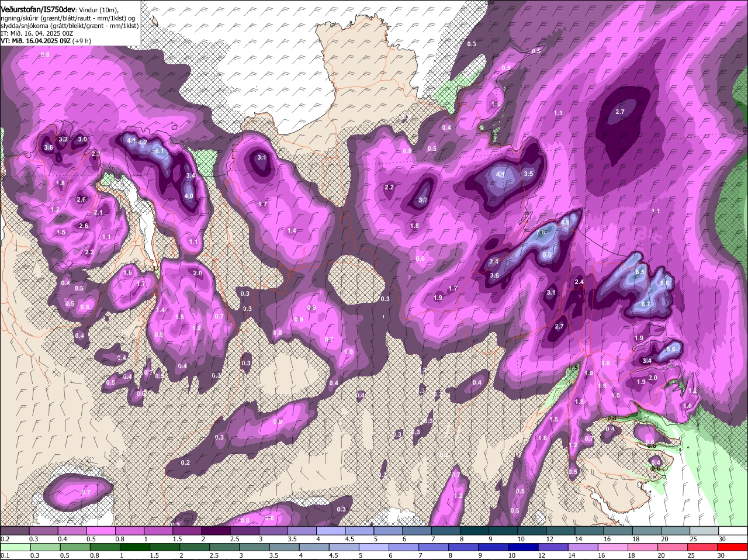Click the white upper legend swatch labelled 30
The height and width of the screenshot is (560, 748).
click(x=733, y=531)
